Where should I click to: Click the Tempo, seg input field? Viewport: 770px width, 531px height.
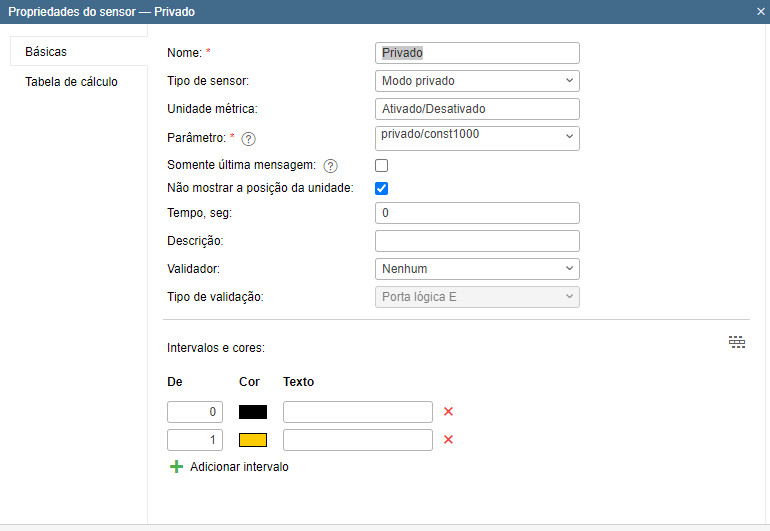tap(477, 213)
